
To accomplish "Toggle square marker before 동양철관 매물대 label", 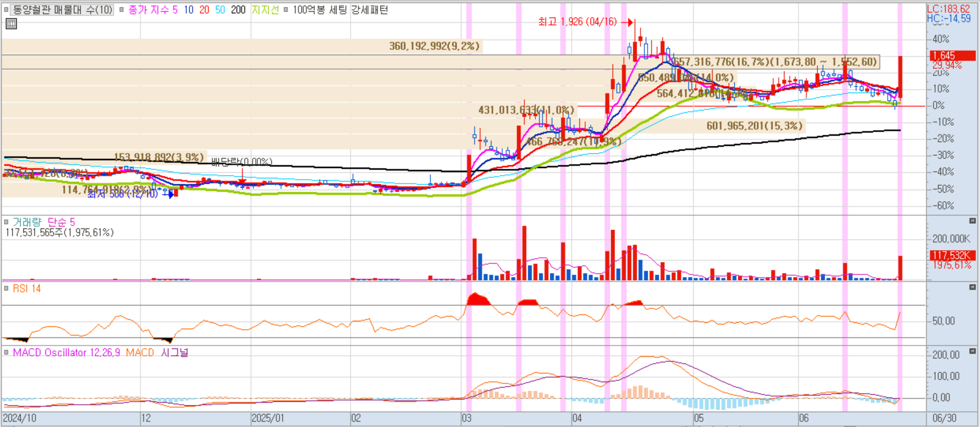I will [6, 9].
